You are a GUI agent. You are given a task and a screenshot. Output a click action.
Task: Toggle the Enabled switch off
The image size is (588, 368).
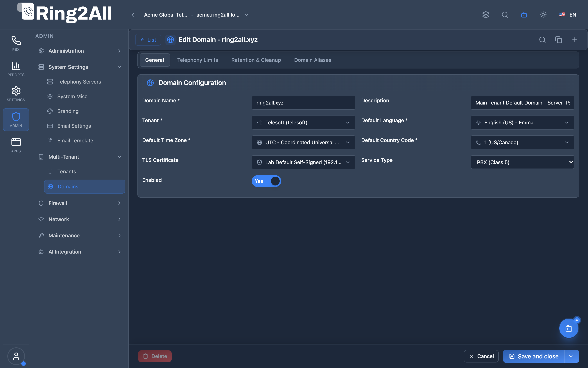(x=266, y=181)
